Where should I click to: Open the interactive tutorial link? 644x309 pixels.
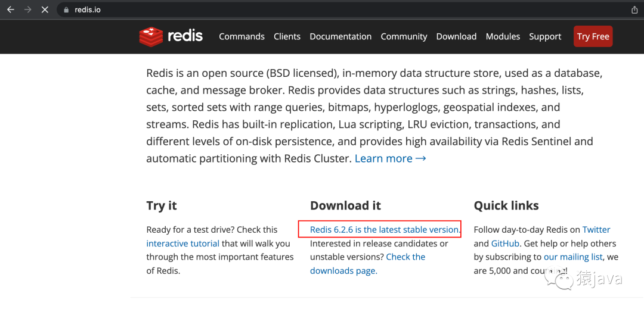(183, 244)
